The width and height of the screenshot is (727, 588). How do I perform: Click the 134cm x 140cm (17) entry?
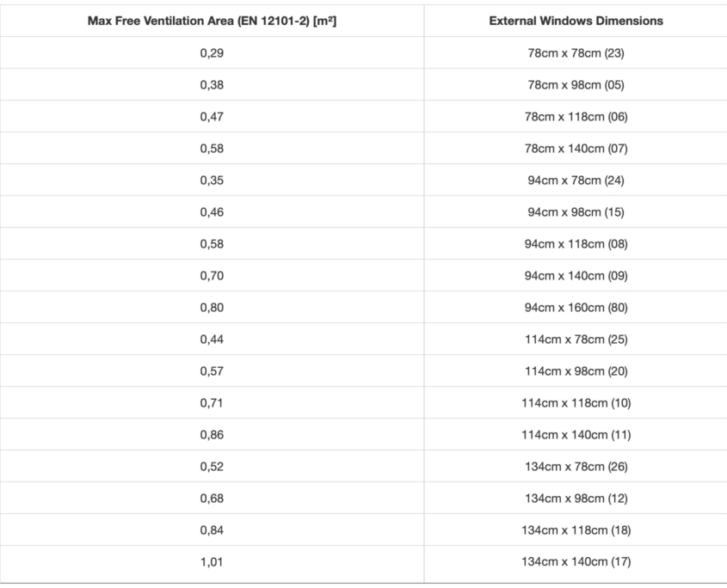point(576,562)
